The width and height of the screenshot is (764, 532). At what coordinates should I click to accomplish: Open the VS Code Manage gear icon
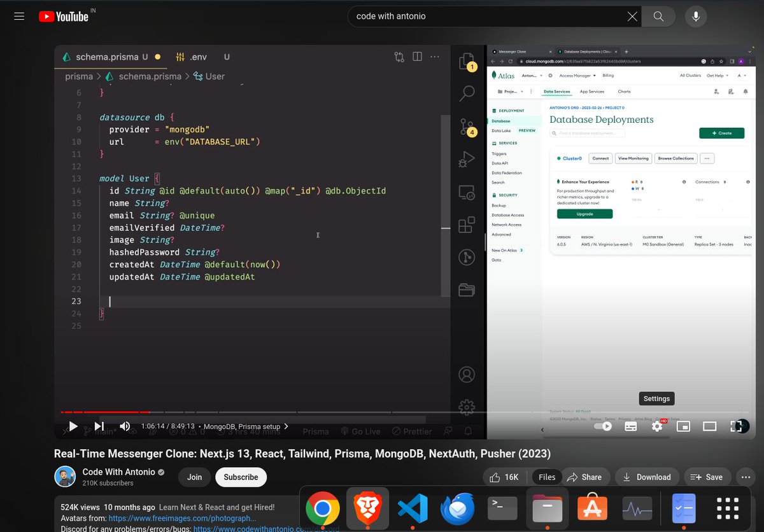pos(467,406)
